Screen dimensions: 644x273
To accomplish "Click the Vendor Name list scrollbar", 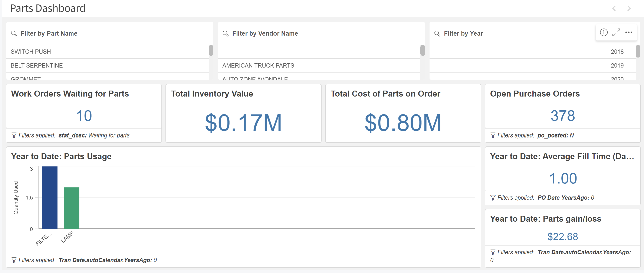I will tap(423, 51).
